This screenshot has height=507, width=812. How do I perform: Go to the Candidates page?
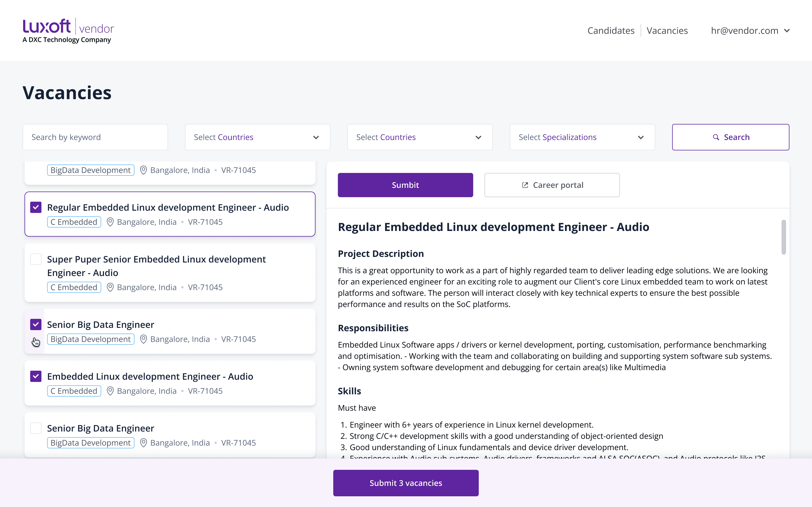tap(611, 30)
